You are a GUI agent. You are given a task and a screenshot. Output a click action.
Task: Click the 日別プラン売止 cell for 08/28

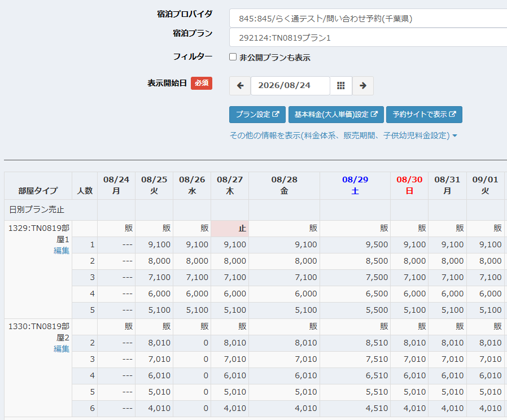(284, 210)
